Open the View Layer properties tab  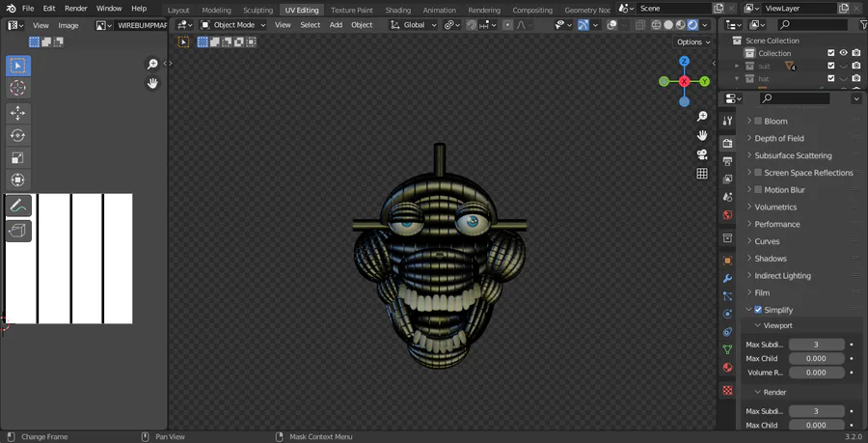click(727, 179)
